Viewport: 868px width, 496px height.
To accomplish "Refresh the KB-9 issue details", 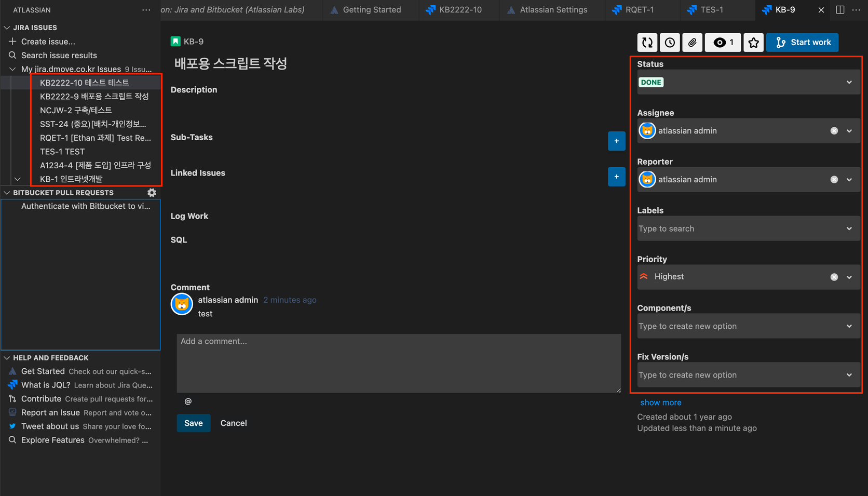I will tap(647, 42).
